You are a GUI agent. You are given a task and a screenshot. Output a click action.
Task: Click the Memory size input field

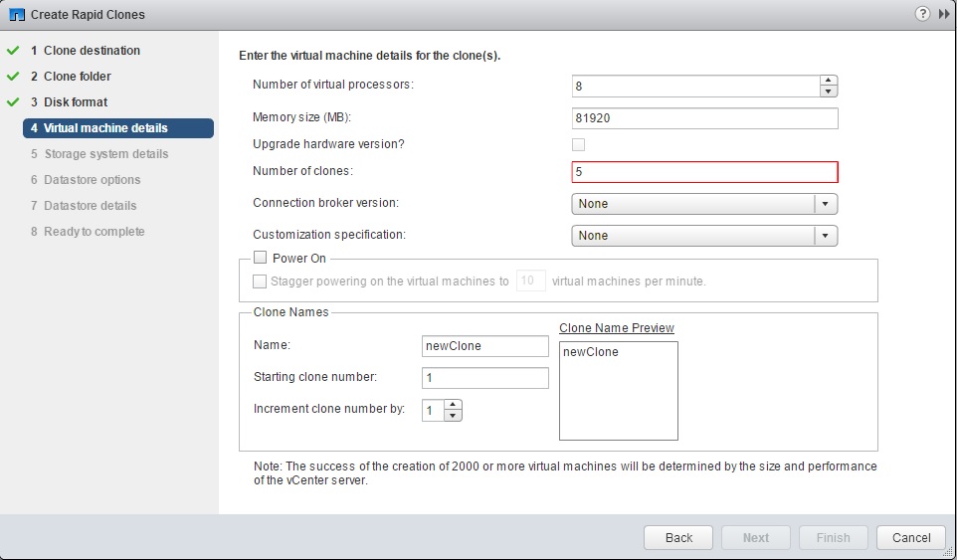click(704, 118)
